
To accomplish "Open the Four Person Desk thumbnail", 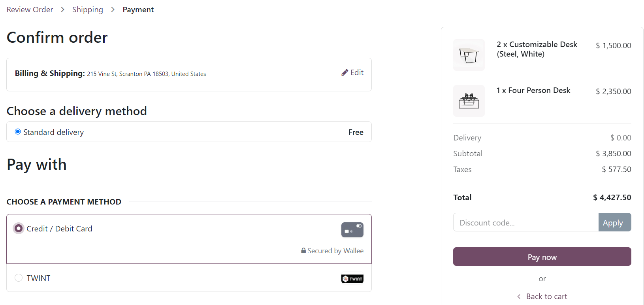I will [469, 101].
